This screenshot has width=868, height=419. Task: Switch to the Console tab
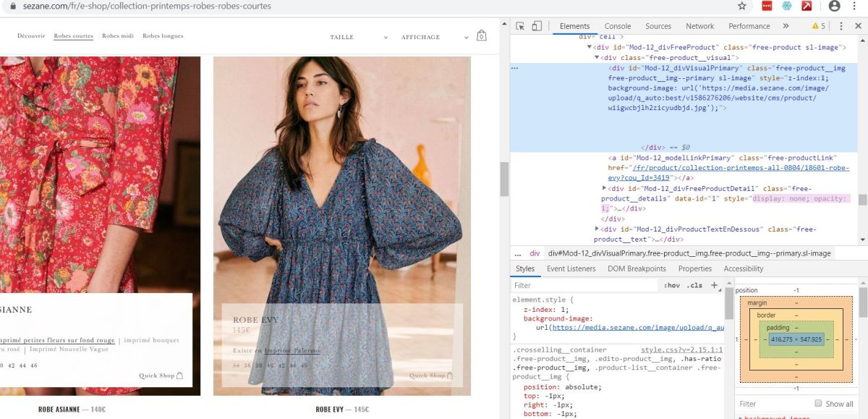[x=617, y=26]
